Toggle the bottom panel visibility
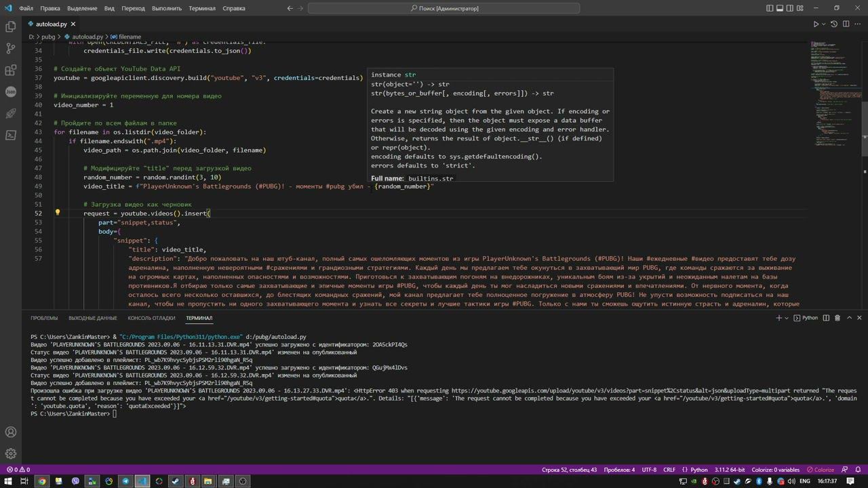 [x=781, y=8]
